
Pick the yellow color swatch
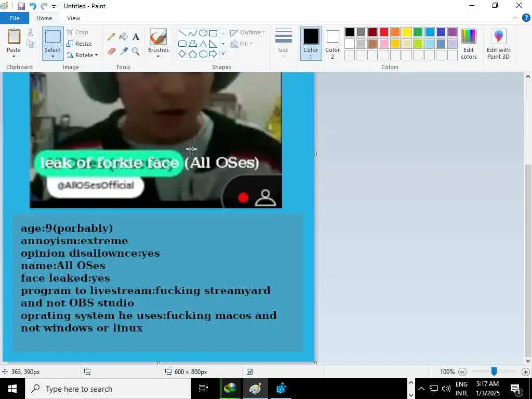pos(407,32)
